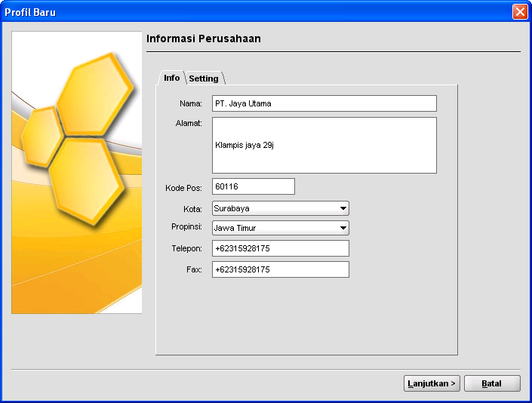Click the Kode Pos label
This screenshot has height=403, width=532.
click(183, 187)
